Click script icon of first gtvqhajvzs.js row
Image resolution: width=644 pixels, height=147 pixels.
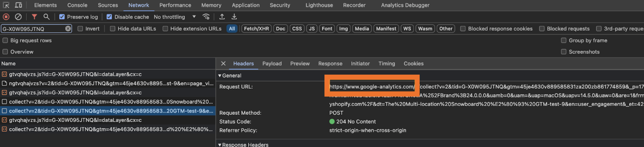coord(4,74)
